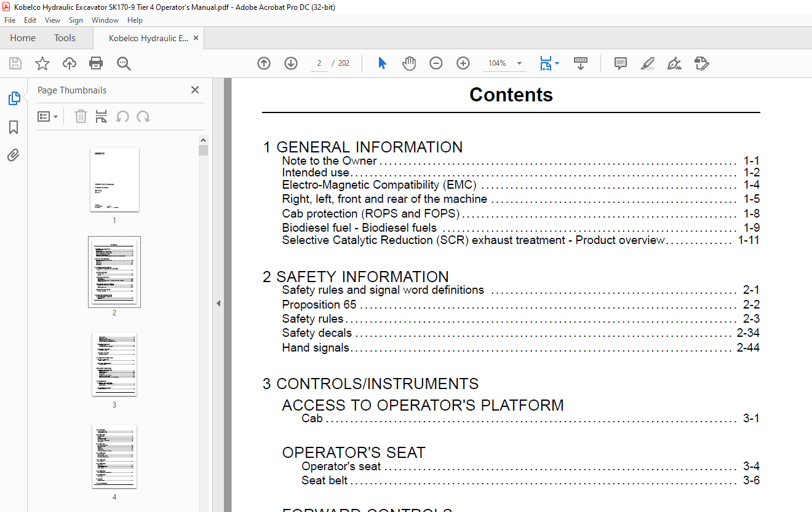This screenshot has height=512, width=812.
Task: Upload file to cloud icon
Action: point(70,63)
